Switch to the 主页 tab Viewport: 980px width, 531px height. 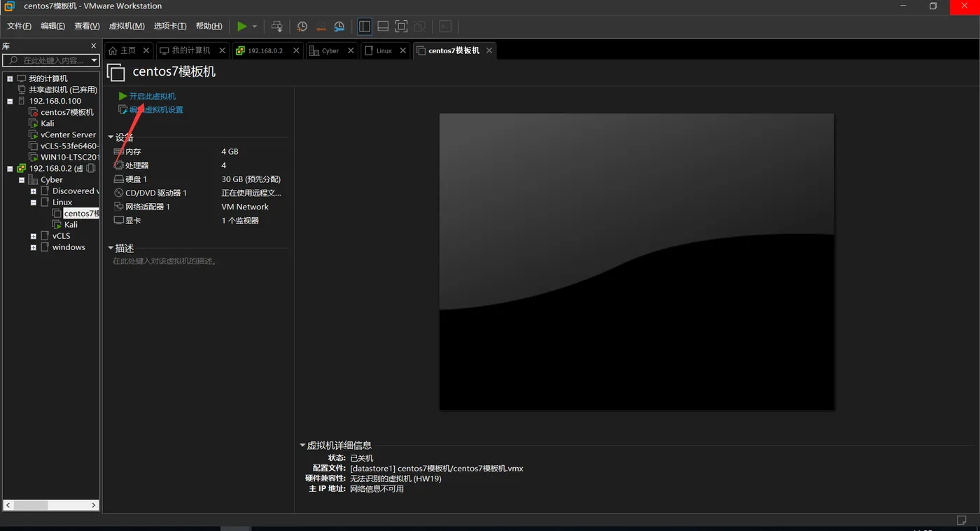coord(122,50)
